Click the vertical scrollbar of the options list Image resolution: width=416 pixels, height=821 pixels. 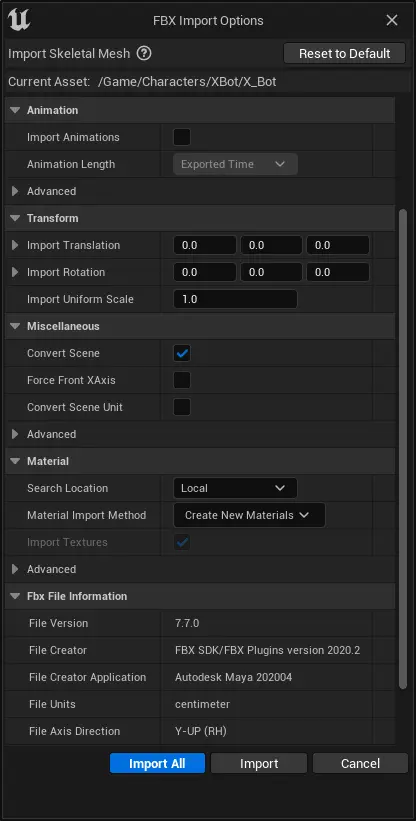point(402,448)
